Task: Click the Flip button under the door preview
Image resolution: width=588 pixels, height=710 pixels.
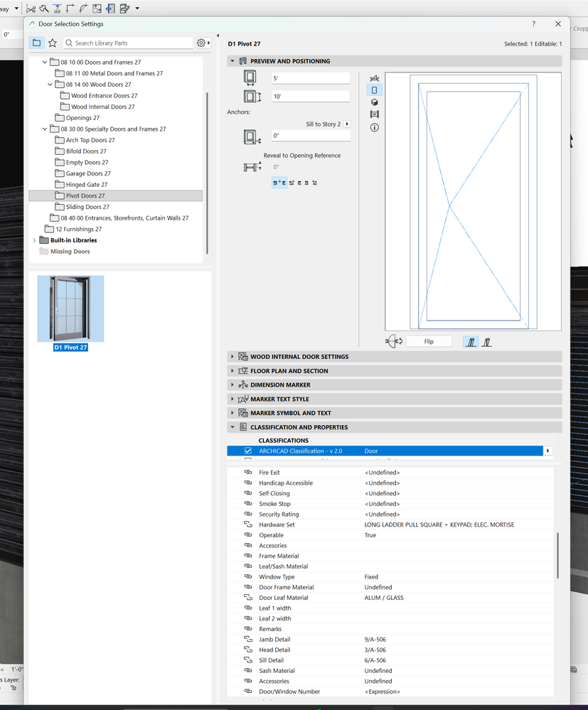Action: tap(428, 341)
